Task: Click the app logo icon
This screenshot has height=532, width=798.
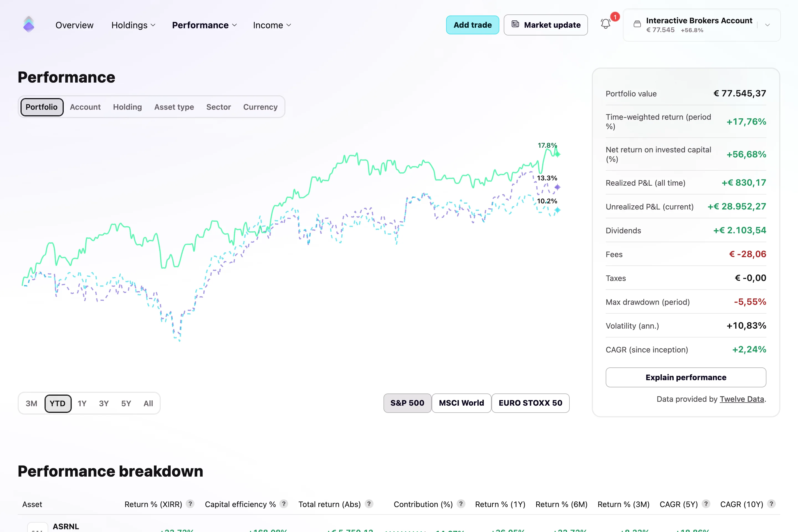Action: click(x=29, y=24)
